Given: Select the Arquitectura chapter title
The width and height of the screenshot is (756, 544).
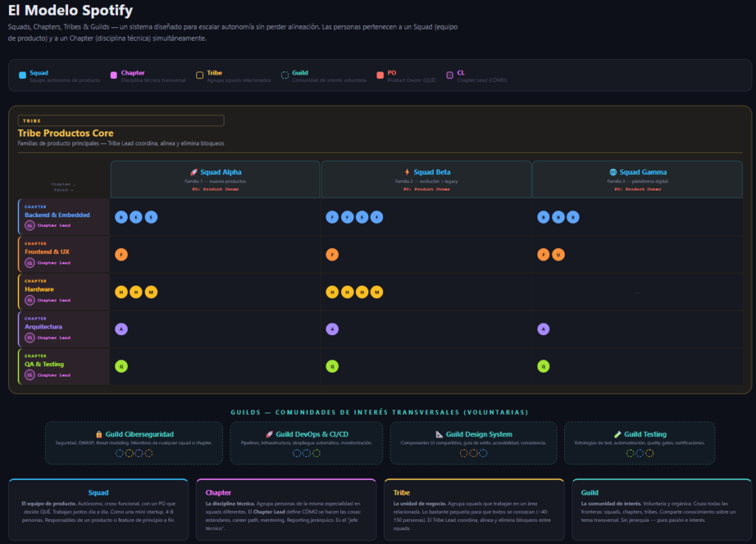Looking at the screenshot, I should [x=44, y=326].
